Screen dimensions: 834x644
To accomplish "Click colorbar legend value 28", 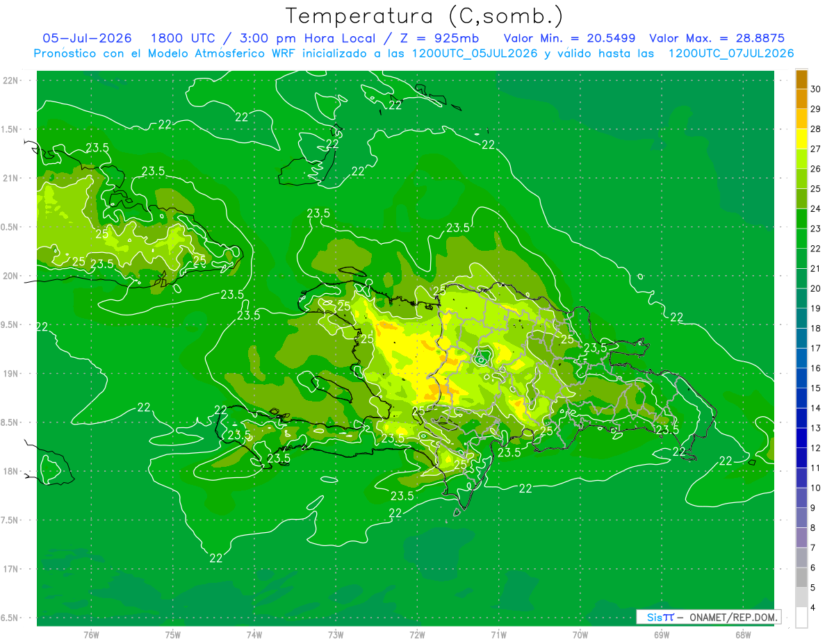I will 815,129.
